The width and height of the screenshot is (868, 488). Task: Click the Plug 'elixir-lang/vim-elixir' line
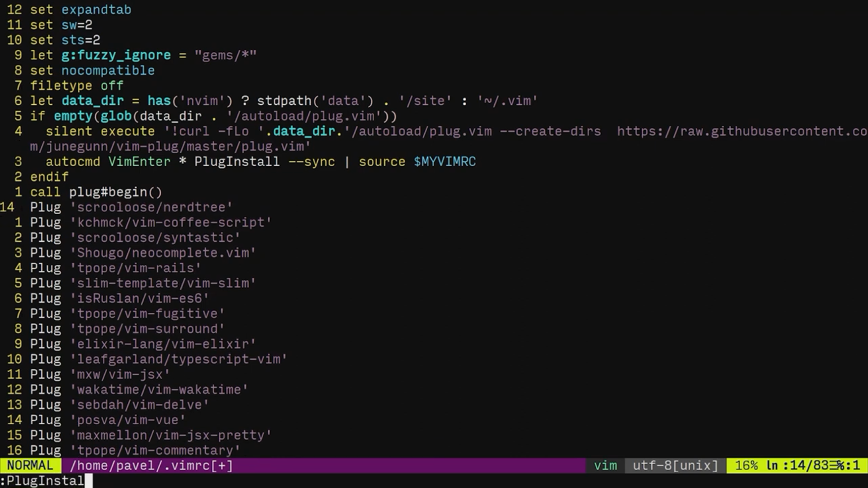tap(143, 344)
